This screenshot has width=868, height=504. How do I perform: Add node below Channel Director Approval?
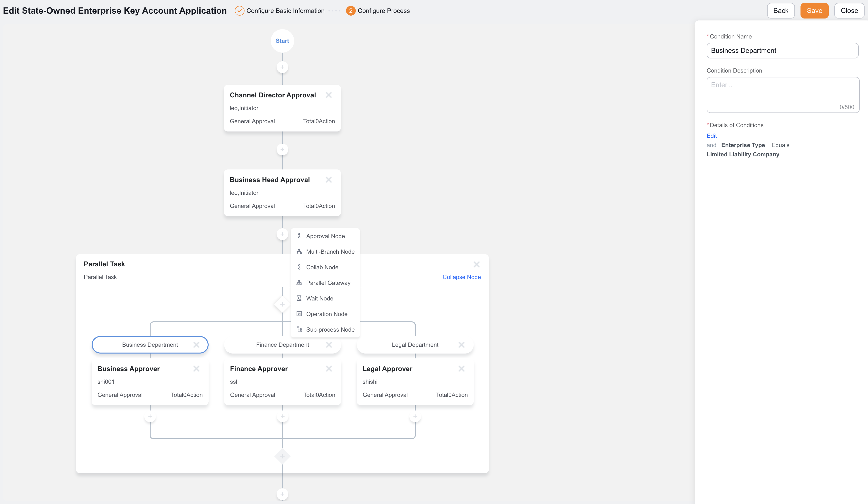pyautogui.click(x=282, y=149)
